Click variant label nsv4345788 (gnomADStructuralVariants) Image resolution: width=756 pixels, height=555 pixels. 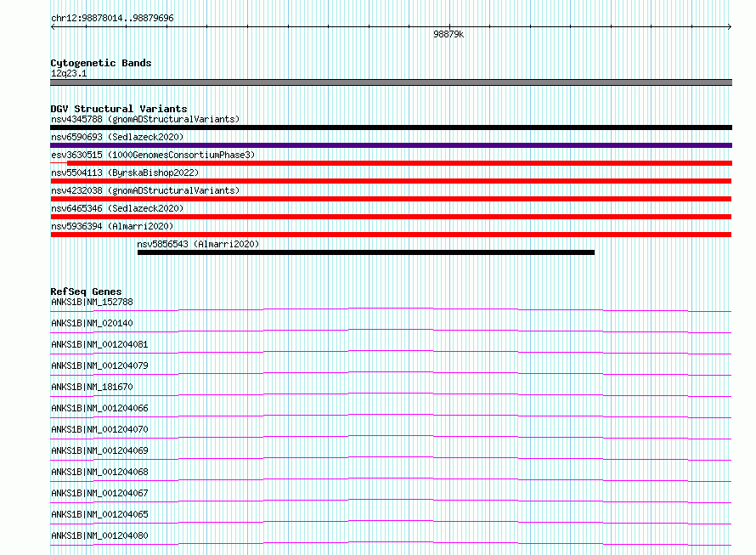pyautogui.click(x=145, y=119)
